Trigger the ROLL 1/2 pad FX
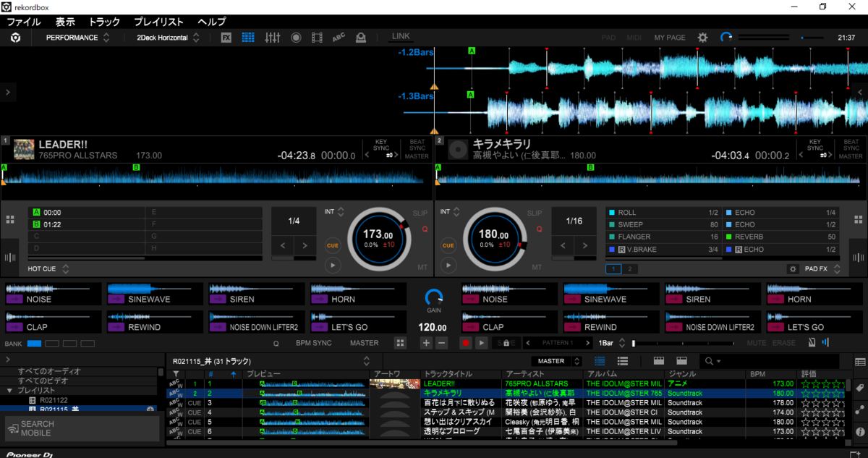This screenshot has height=458, width=868. click(663, 213)
